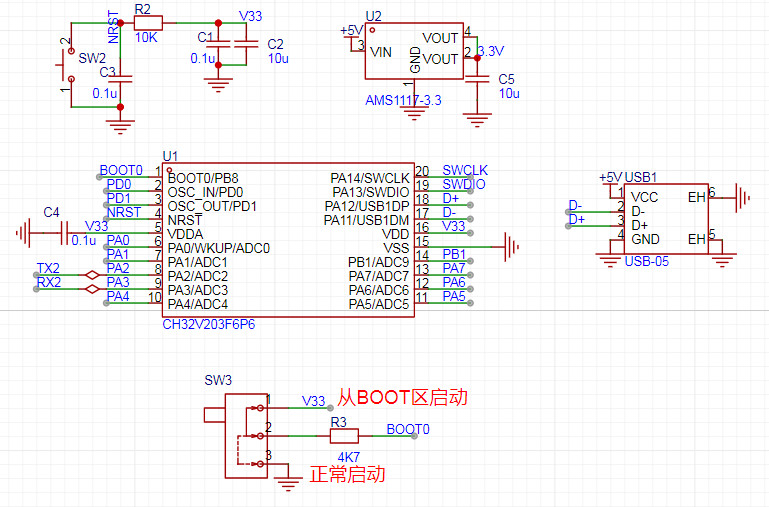This screenshot has height=507, width=769.
Task: Click the R3 4K7 resistor symbol
Action: point(344,436)
